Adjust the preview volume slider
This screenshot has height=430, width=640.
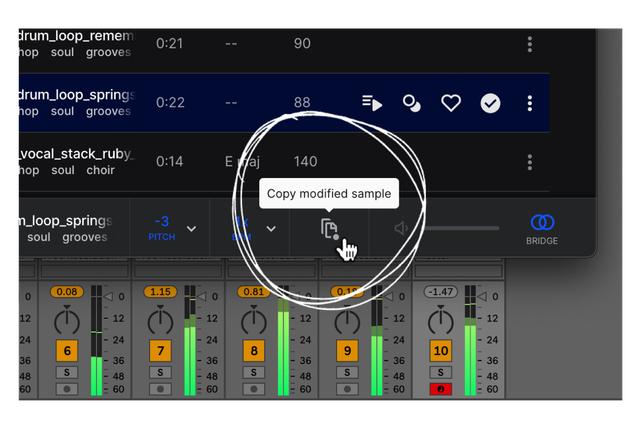pos(461,228)
